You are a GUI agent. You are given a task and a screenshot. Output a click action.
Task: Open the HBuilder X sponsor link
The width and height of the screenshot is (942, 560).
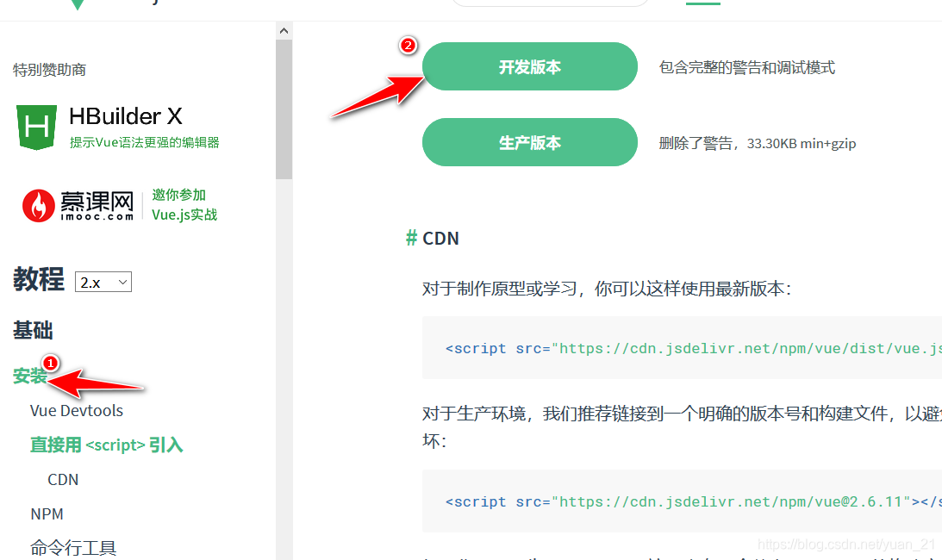pyautogui.click(x=118, y=128)
